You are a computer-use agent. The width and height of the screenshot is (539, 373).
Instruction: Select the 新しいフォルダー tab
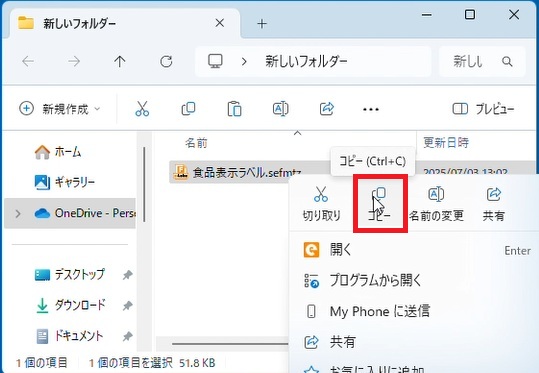(125, 23)
